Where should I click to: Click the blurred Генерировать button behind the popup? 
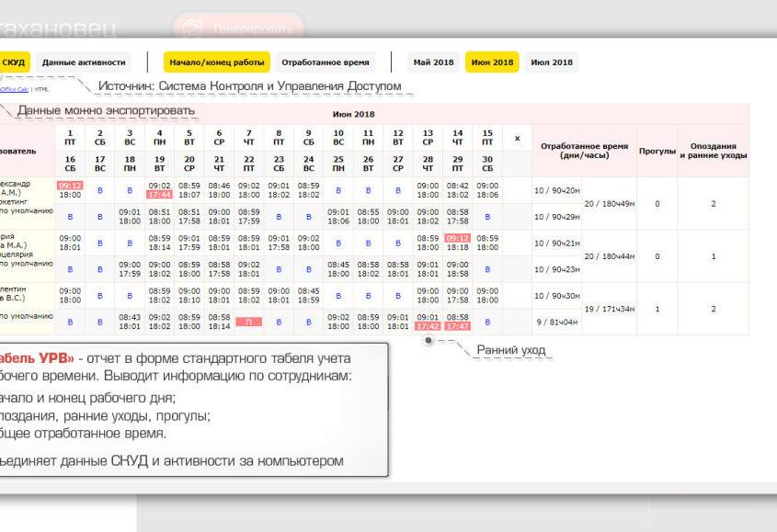click(238, 28)
